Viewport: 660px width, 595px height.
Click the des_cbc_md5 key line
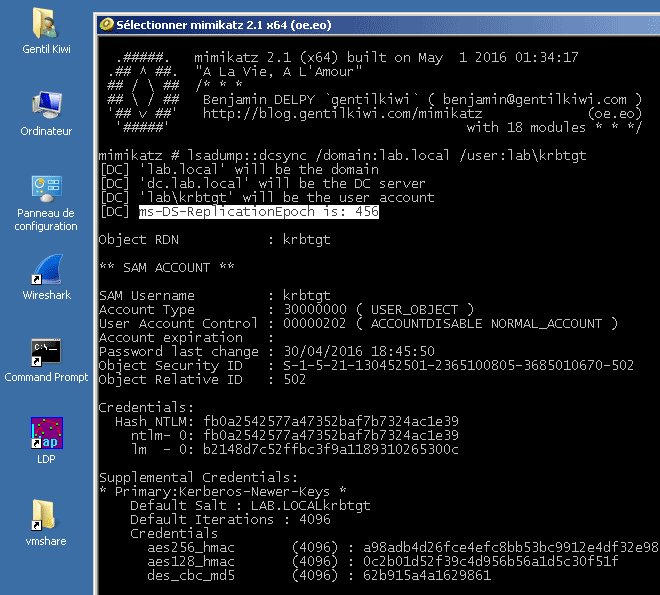319,575
